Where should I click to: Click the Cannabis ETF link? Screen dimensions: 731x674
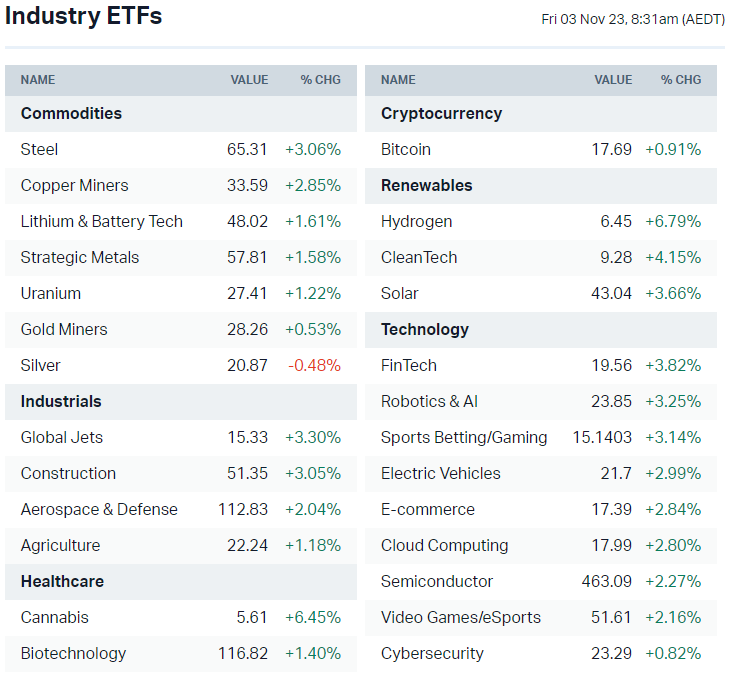pyautogui.click(x=55, y=617)
